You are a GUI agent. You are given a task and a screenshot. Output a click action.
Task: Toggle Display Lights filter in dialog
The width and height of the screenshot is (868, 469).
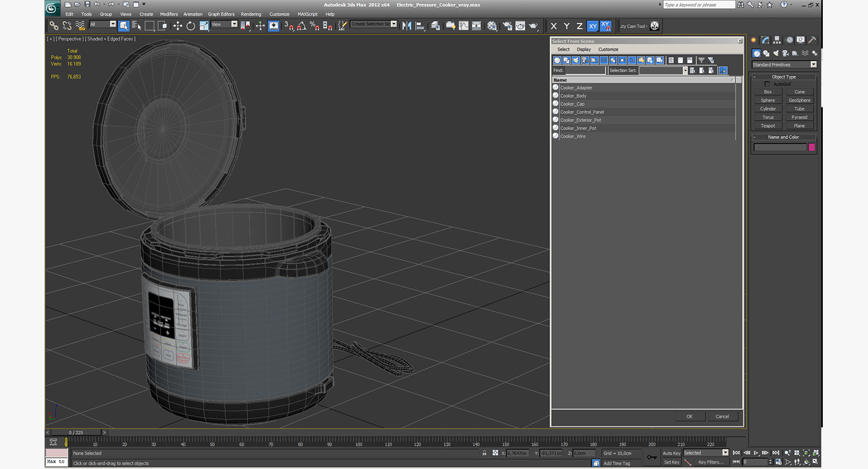click(576, 60)
